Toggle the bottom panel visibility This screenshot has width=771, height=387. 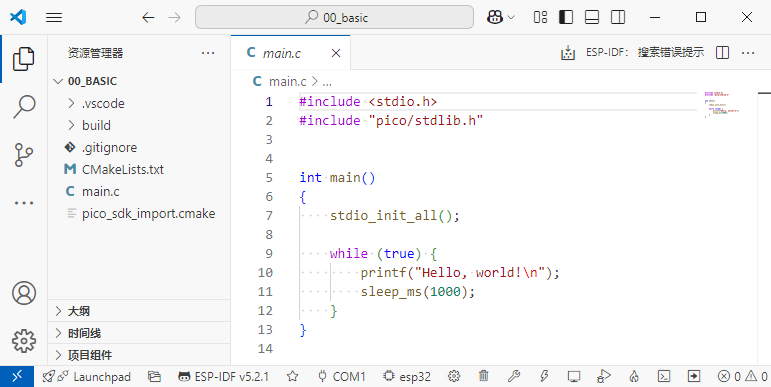click(592, 18)
